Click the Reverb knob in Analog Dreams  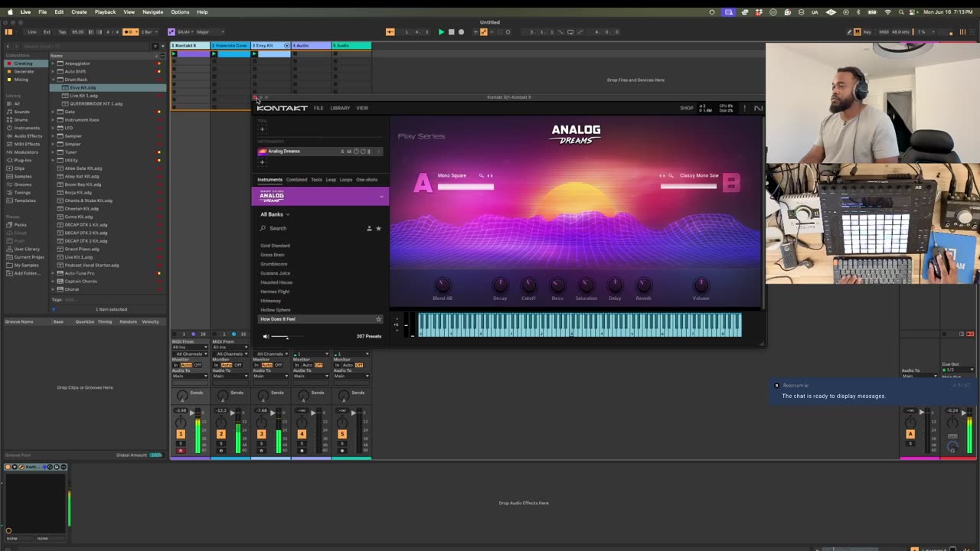(644, 285)
